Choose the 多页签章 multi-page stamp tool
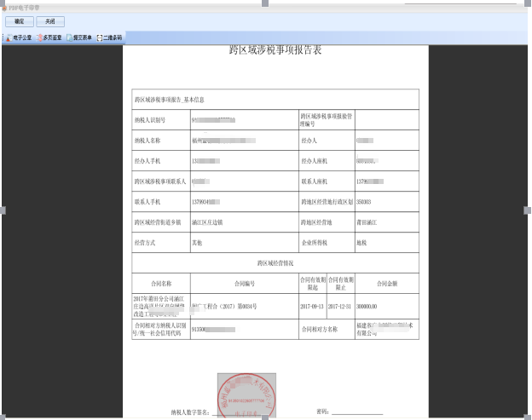Image resolution: width=532 pixels, height=420 pixels. [x=49, y=37]
